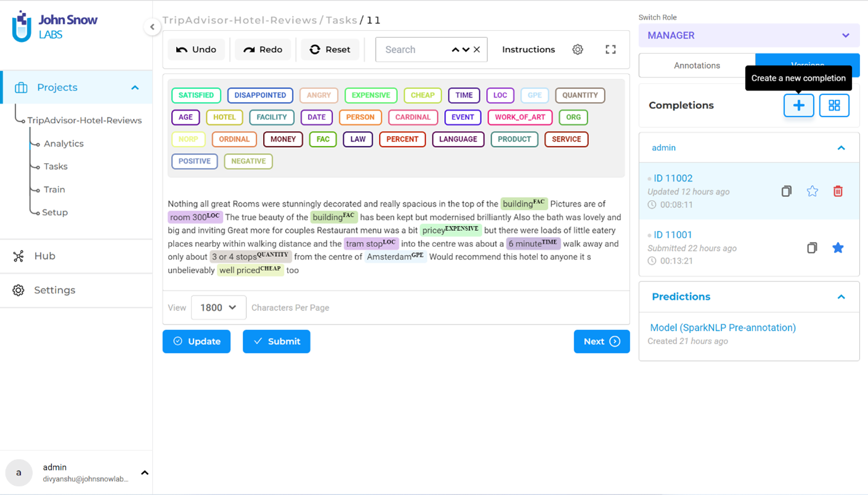The image size is (868, 495).
Task: Open Model (SparkNLP Pre-annotation) prediction
Action: [x=723, y=328]
